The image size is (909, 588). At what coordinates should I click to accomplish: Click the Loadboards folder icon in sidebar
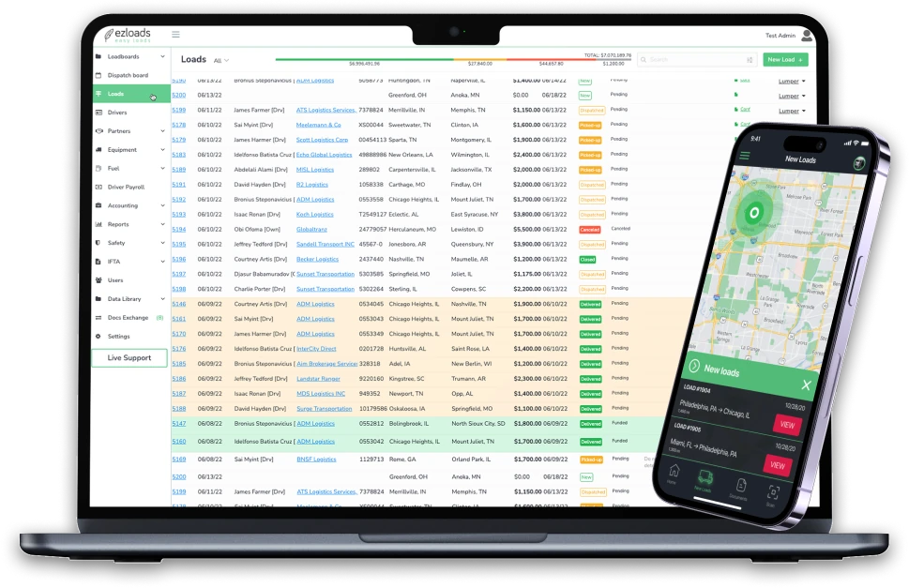pyautogui.click(x=98, y=57)
